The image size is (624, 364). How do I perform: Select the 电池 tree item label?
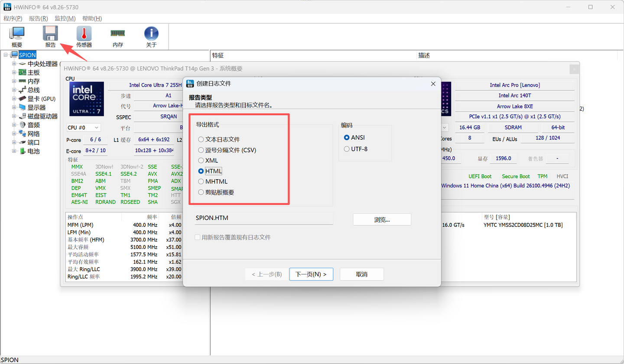34,151
